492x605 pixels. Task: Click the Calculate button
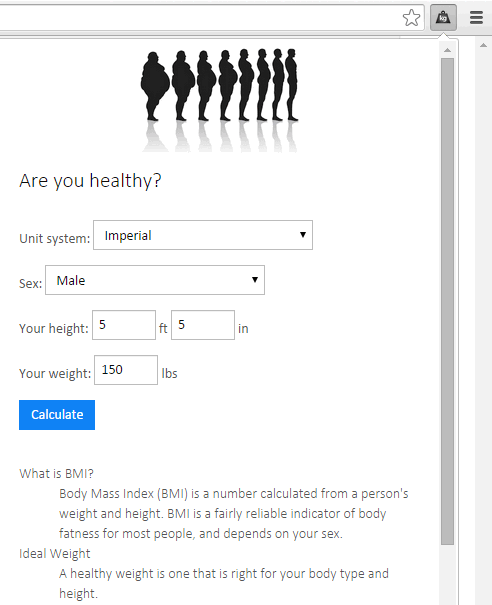[57, 415]
